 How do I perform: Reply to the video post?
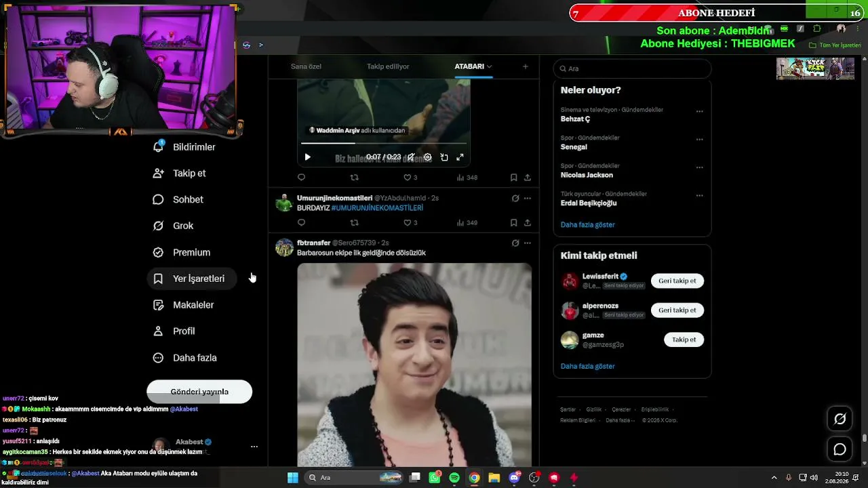click(301, 178)
